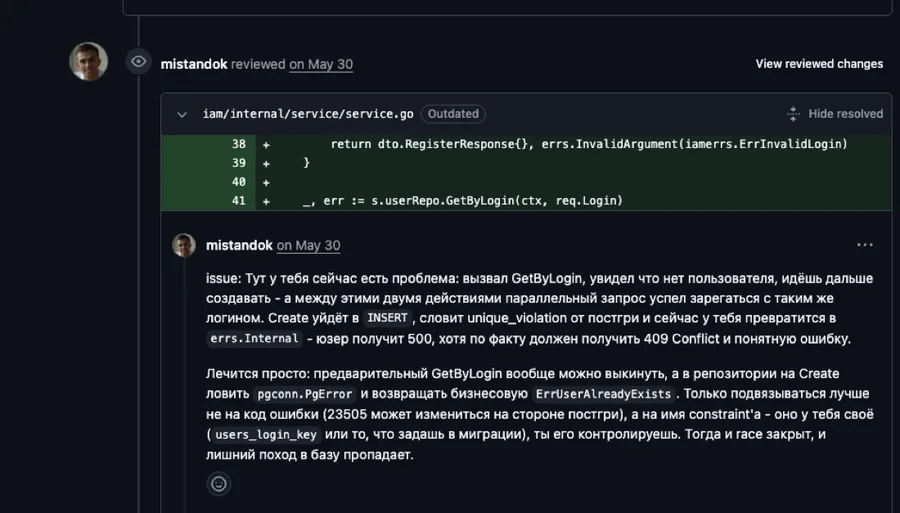Screen dimensions: 900x513
Task: Click the pgconn.PgError inline code
Action: 304,394
